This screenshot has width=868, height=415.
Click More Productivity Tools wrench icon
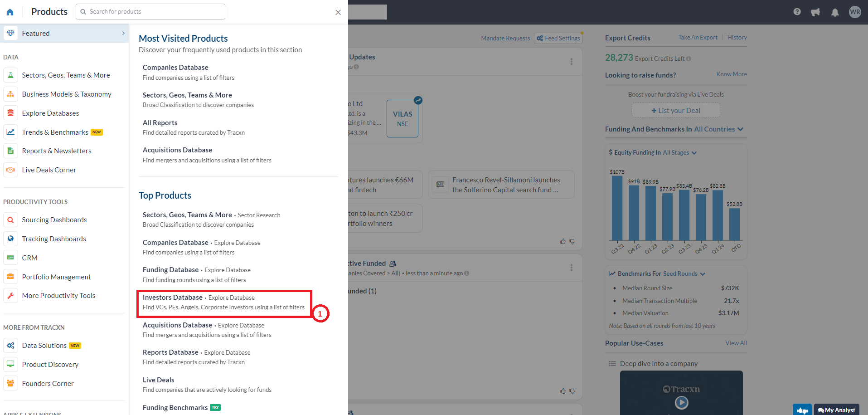[x=10, y=295]
